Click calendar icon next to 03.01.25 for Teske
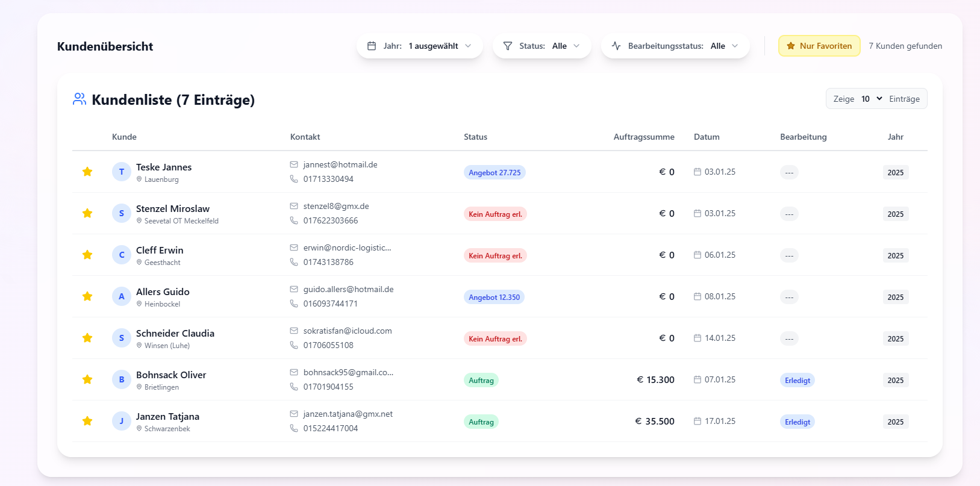Viewport: 980px width, 486px height. click(698, 172)
